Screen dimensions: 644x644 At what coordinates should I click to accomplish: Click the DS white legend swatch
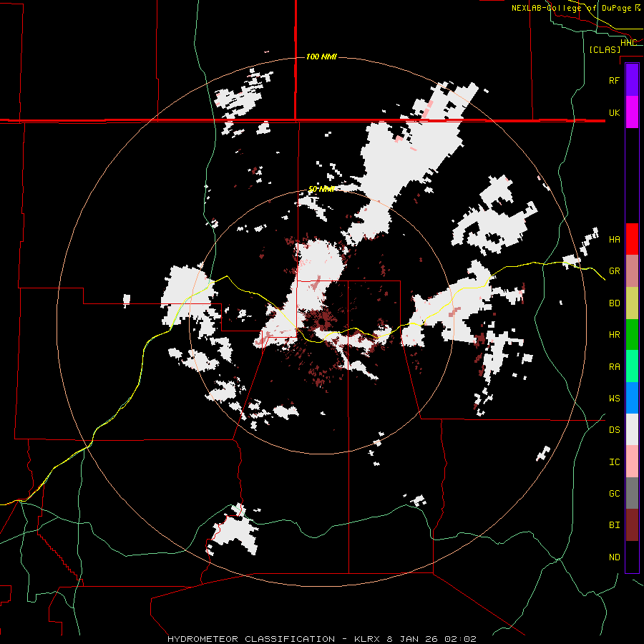632,429
